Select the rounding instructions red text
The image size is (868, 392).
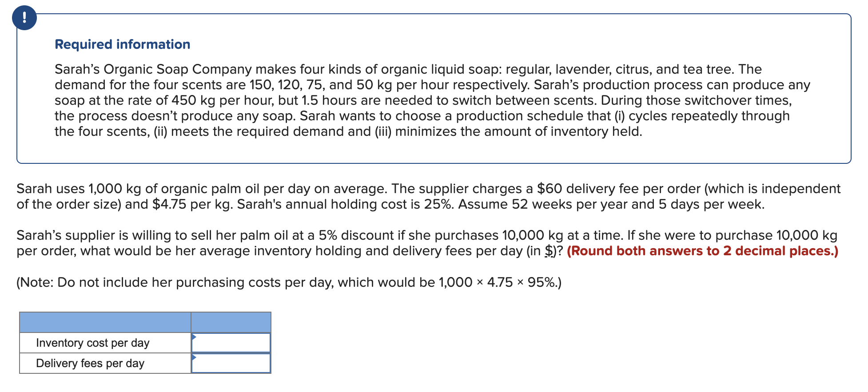tap(702, 251)
